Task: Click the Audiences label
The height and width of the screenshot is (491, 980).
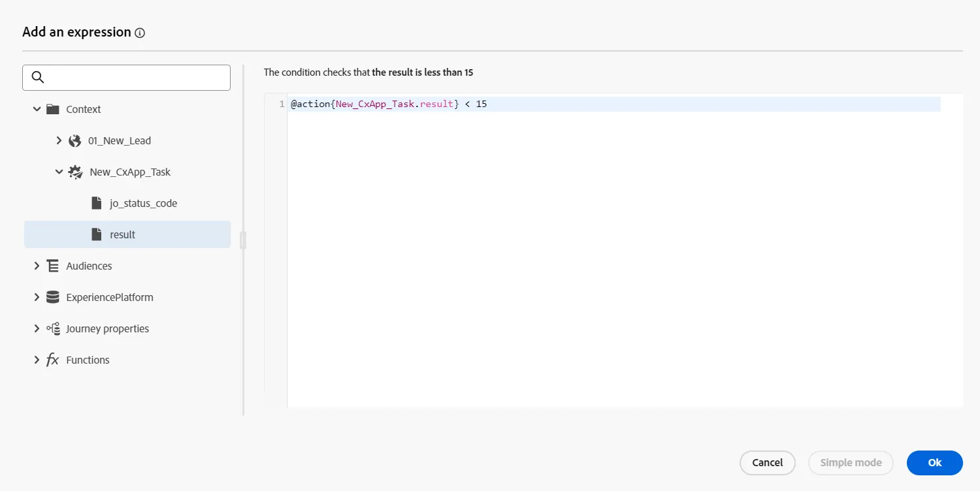Action: 89,266
